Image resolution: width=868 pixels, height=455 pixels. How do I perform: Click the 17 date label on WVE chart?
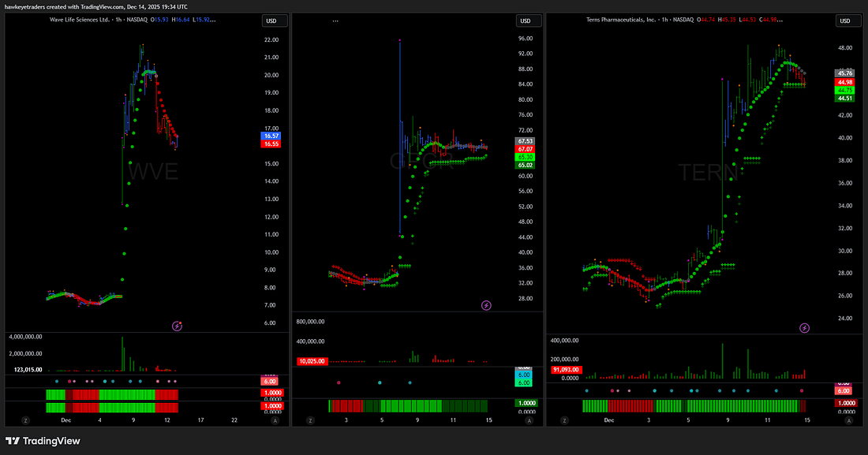pos(200,420)
